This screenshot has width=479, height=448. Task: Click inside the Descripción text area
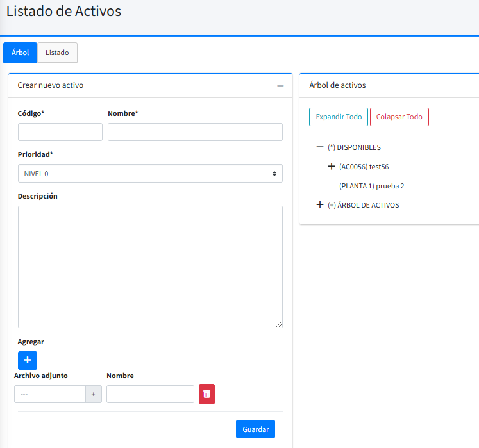click(x=150, y=267)
